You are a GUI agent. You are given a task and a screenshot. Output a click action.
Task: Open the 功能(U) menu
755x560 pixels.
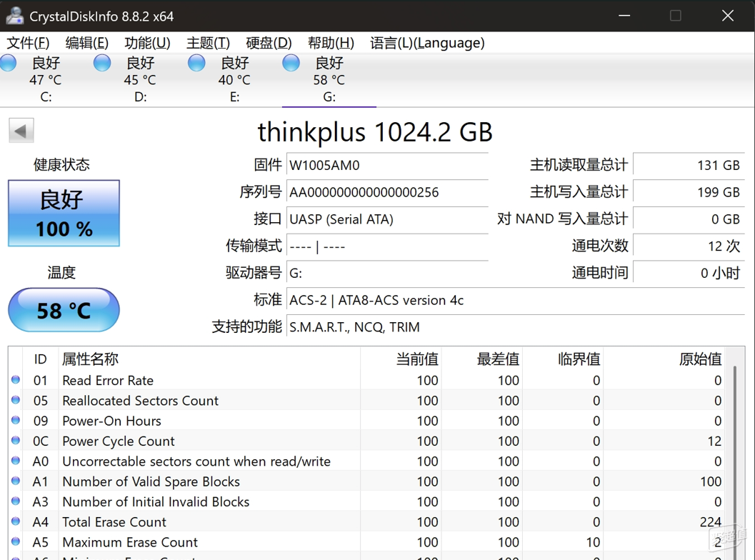click(x=147, y=43)
